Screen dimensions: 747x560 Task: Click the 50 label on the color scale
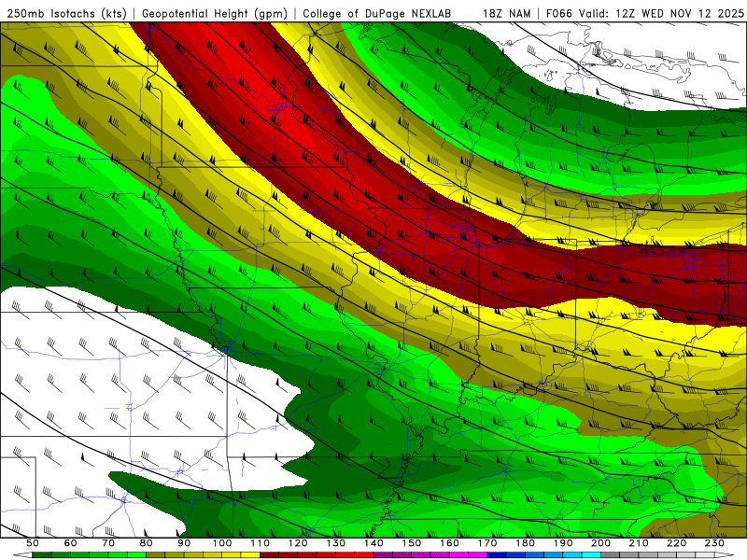click(33, 543)
